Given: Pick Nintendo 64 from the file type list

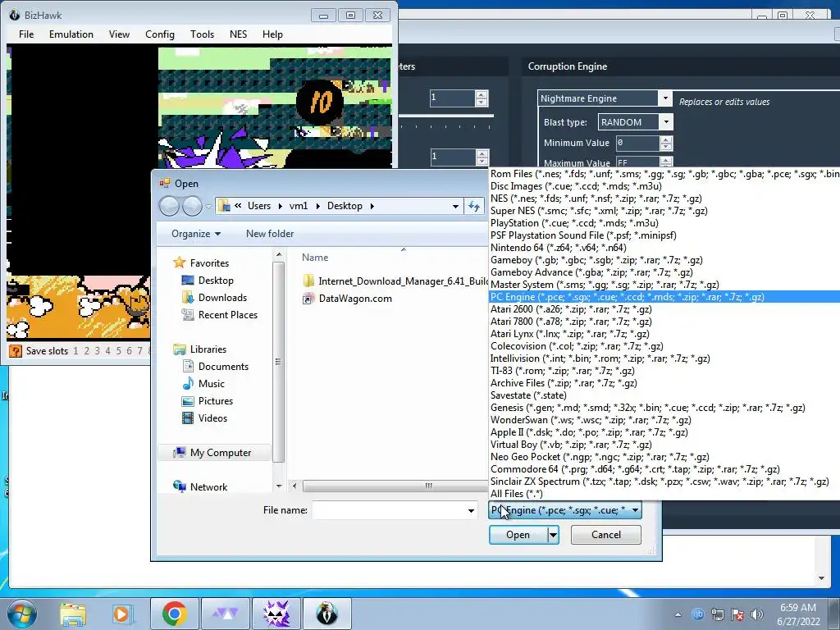Looking at the screenshot, I should 664,248.
